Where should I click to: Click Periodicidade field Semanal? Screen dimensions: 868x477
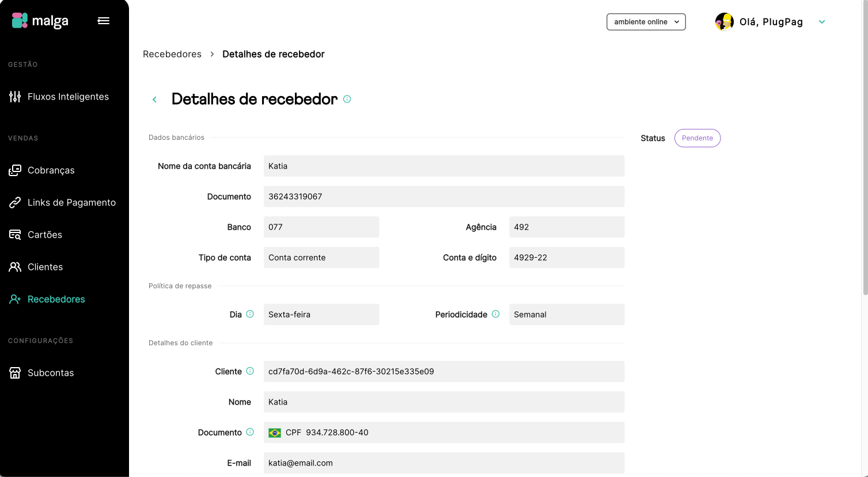pyautogui.click(x=567, y=314)
